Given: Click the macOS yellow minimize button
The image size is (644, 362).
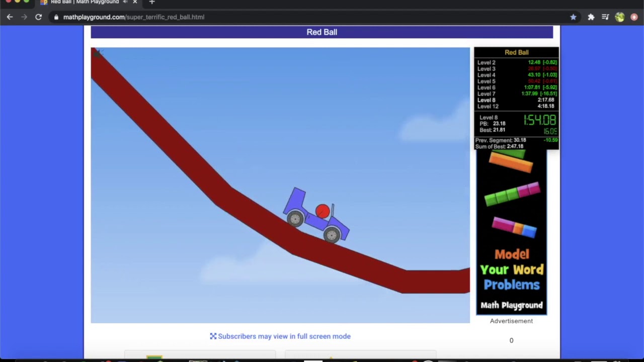Looking at the screenshot, I should (19, 1).
